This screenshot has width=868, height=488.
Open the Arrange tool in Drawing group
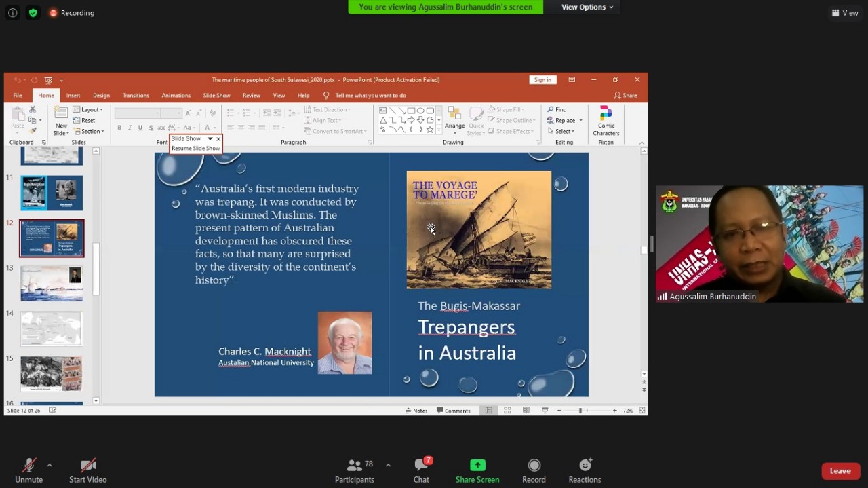click(454, 118)
